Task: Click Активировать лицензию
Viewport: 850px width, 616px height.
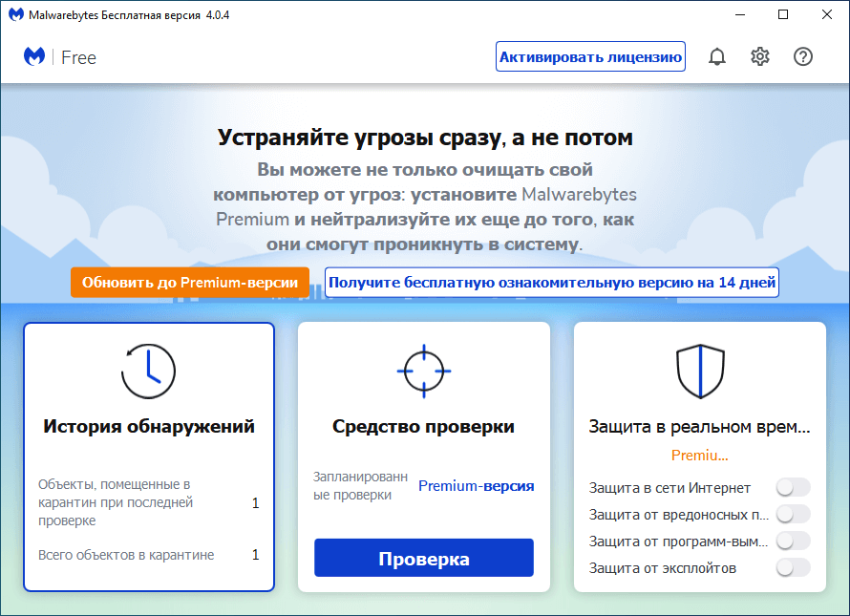Action: tap(590, 56)
